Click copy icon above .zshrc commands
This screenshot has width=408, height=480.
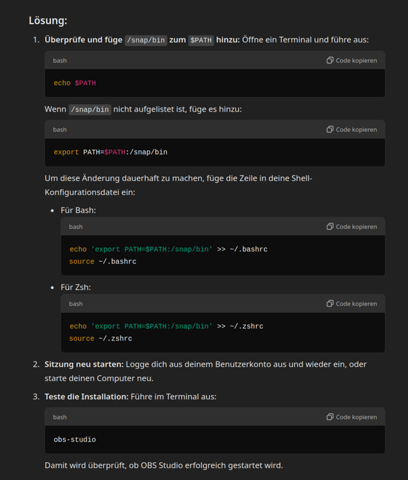(330, 304)
